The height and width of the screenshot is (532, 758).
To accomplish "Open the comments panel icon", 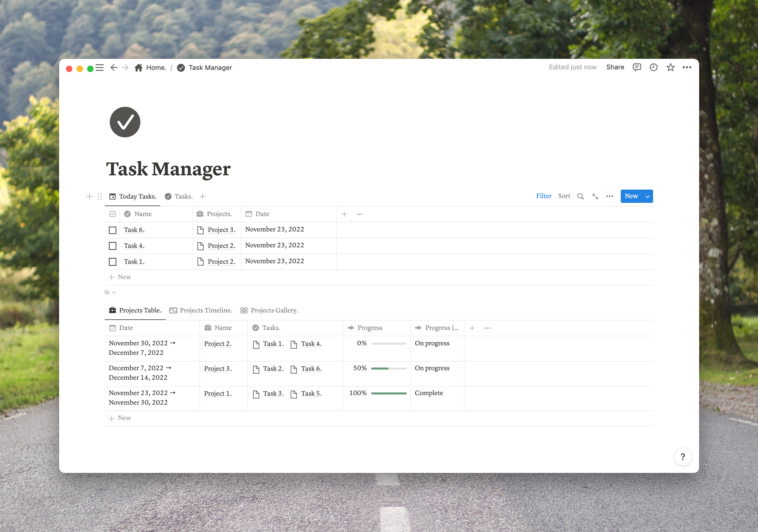I will pos(636,67).
